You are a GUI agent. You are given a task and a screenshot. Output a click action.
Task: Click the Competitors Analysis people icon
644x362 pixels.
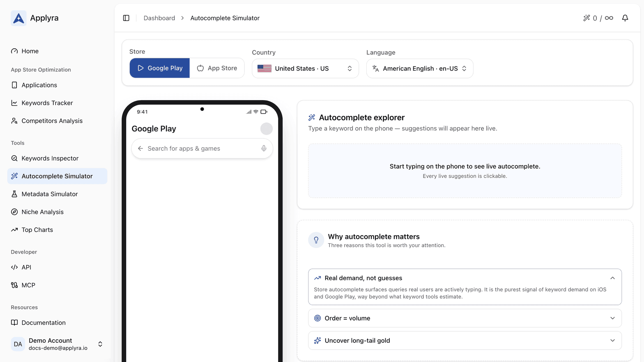(14, 121)
